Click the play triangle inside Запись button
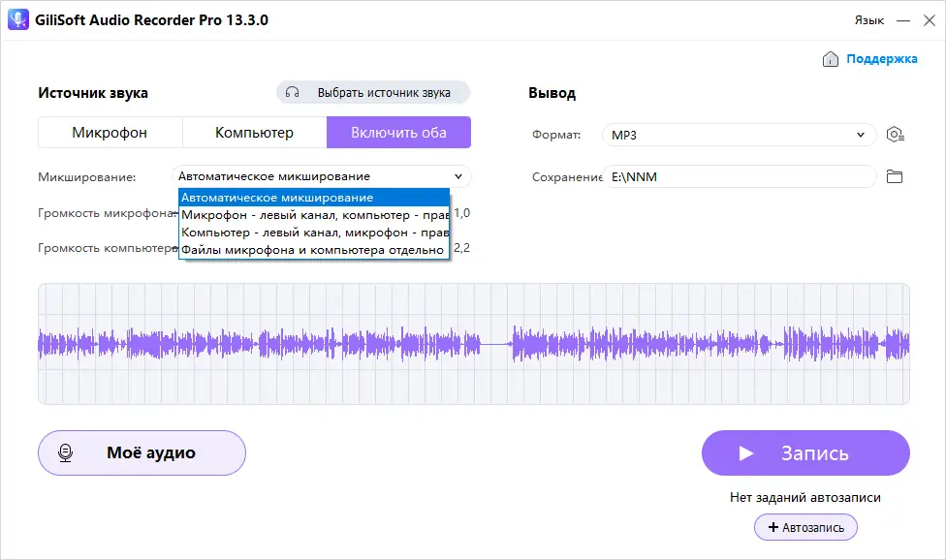 click(746, 452)
